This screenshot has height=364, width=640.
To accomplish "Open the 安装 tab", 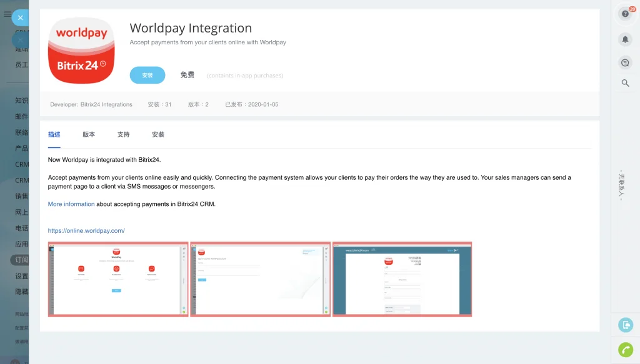I will click(x=158, y=134).
